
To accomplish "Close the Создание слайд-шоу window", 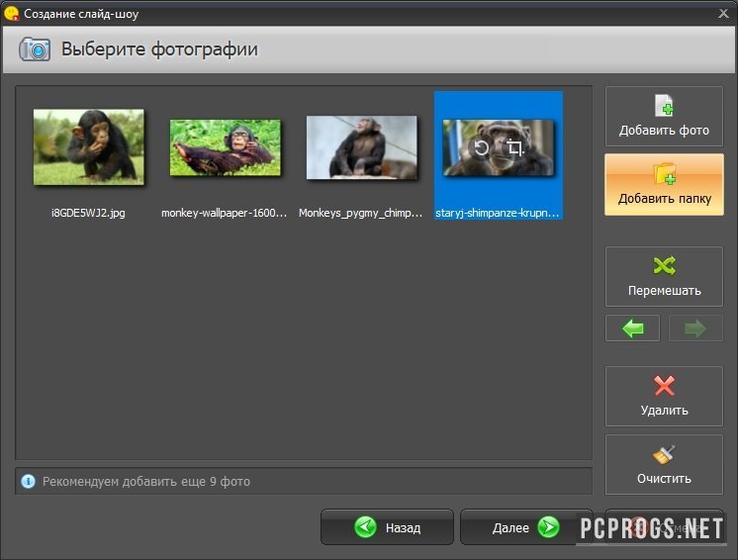I will [x=723, y=13].
